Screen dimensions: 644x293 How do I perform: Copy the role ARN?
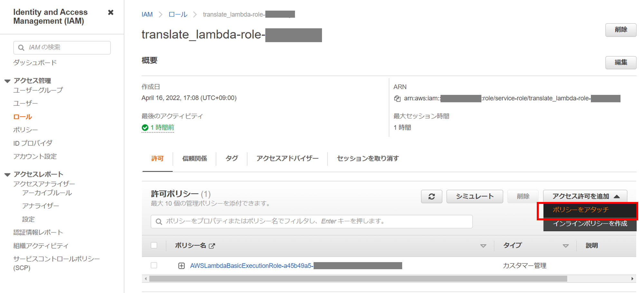(397, 98)
